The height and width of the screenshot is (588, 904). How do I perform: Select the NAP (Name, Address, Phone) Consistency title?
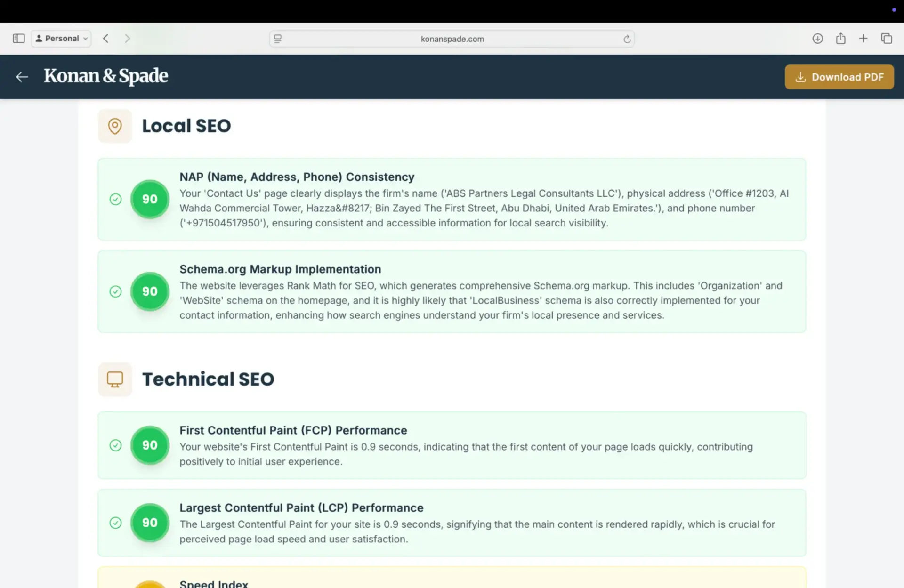(x=297, y=177)
